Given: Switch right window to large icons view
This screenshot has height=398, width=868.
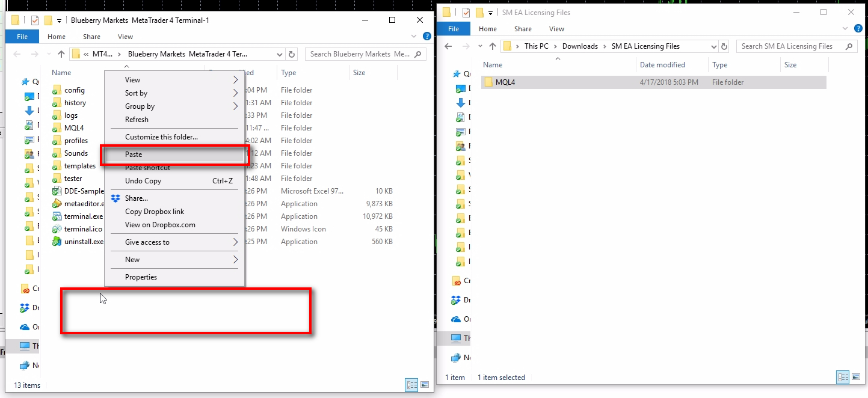Looking at the screenshot, I should tap(857, 377).
